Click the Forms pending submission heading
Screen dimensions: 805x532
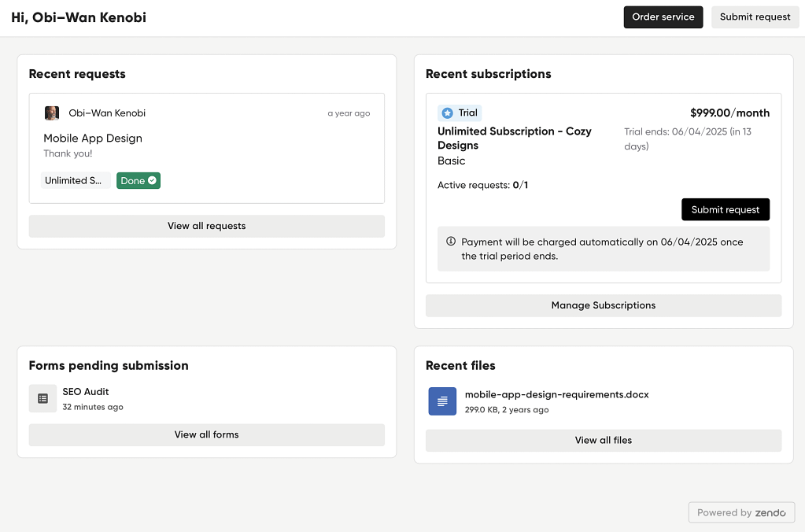(x=109, y=366)
